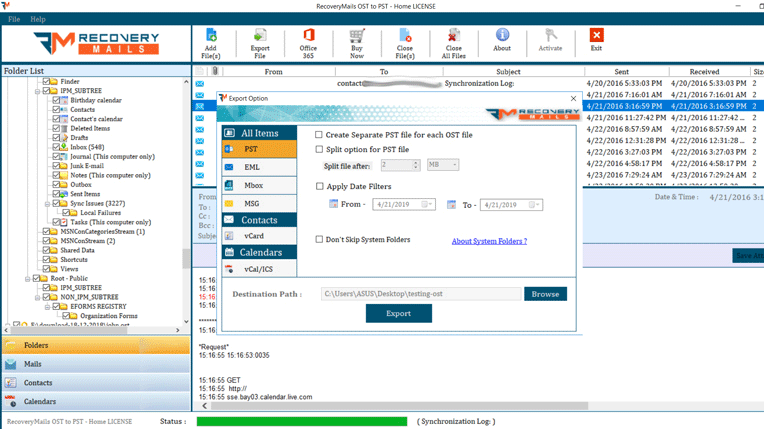
Task: Collapse the NON_IPM_SUBTREE tree node
Action: [x=37, y=297]
